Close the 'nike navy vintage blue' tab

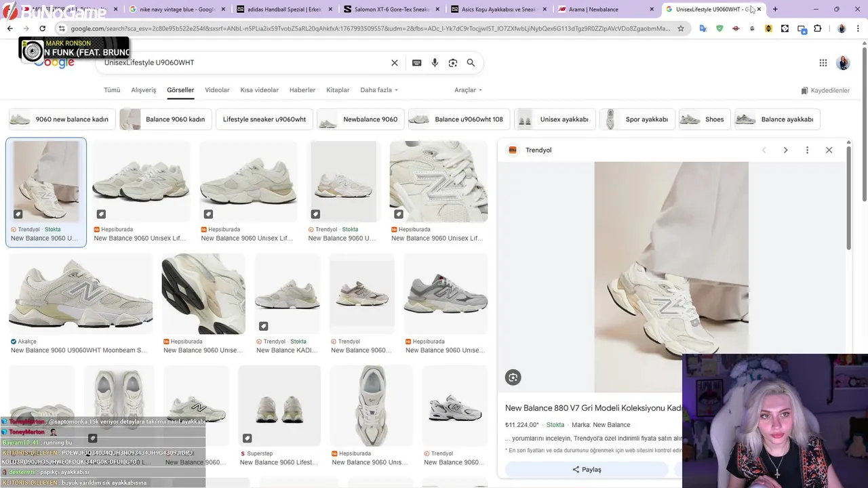coord(223,9)
